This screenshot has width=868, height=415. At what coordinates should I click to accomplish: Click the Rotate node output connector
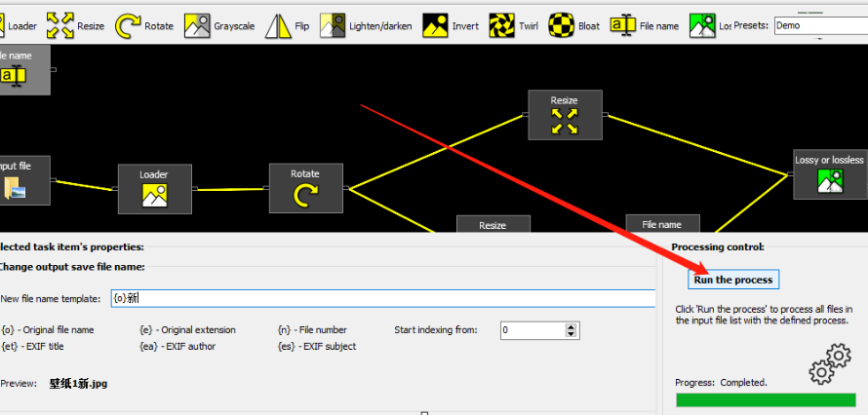(346, 188)
